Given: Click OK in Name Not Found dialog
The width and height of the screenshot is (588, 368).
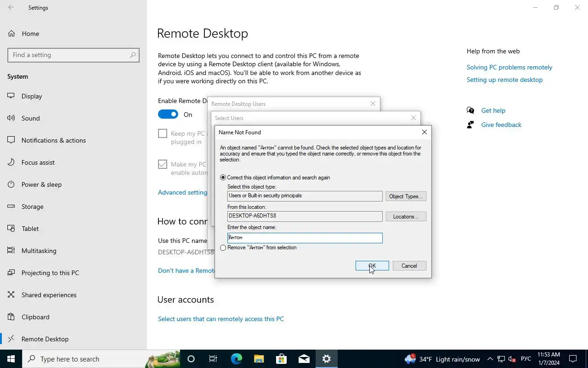Looking at the screenshot, I should tap(372, 266).
